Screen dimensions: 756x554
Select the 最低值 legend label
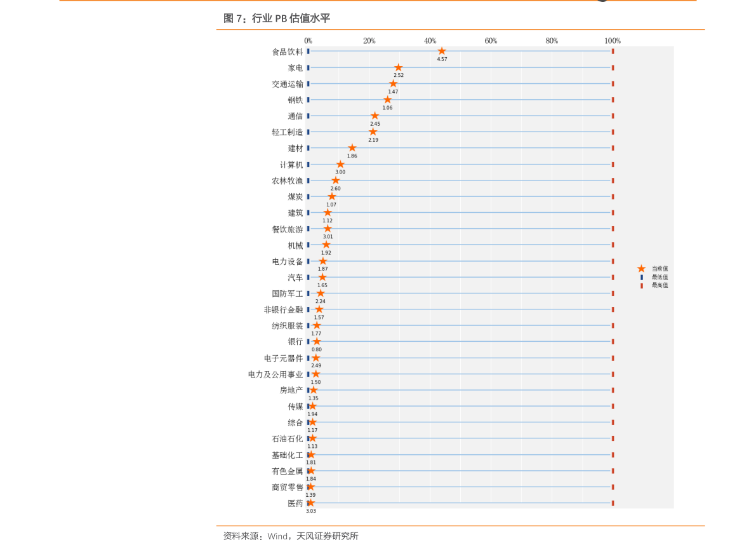point(660,277)
